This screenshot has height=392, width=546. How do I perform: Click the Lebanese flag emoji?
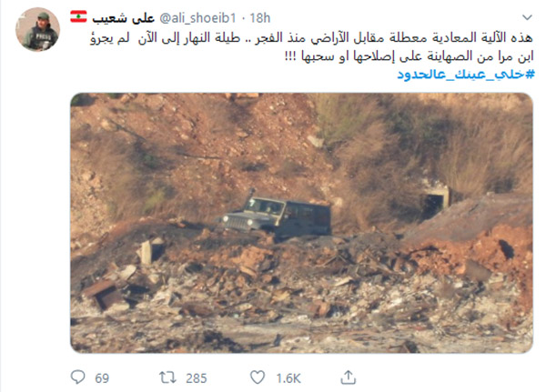[x=78, y=16]
